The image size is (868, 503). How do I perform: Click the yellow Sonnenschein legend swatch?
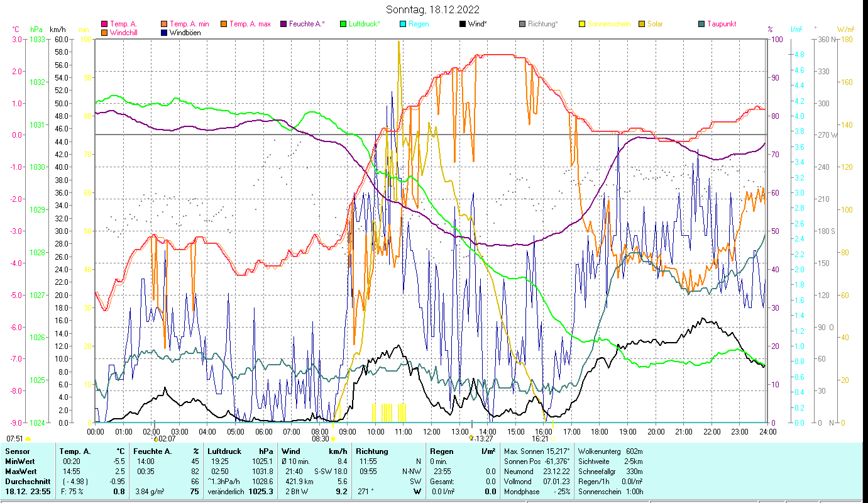(x=582, y=25)
